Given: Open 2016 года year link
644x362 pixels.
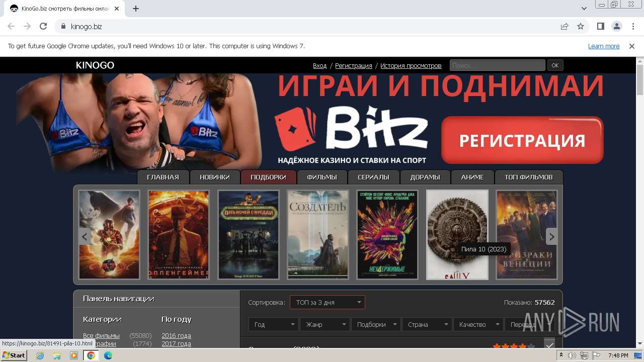Looking at the screenshot, I should pyautogui.click(x=176, y=335).
